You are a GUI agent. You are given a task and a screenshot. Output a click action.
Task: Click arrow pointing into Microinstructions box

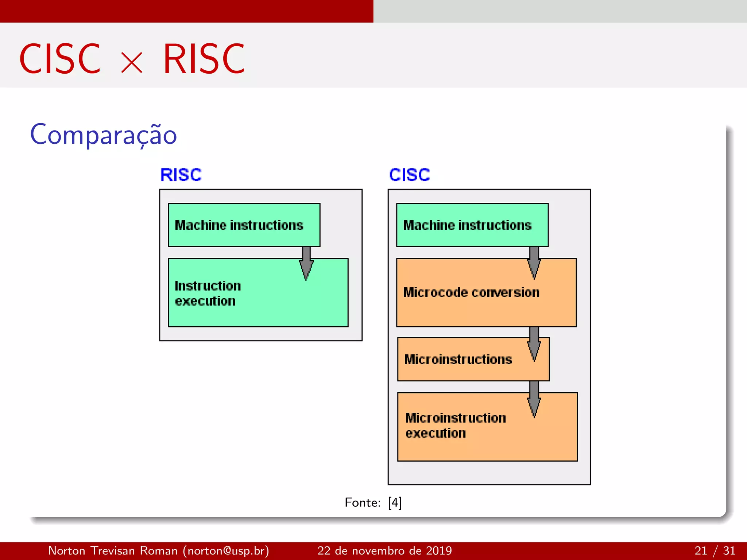[534, 345]
